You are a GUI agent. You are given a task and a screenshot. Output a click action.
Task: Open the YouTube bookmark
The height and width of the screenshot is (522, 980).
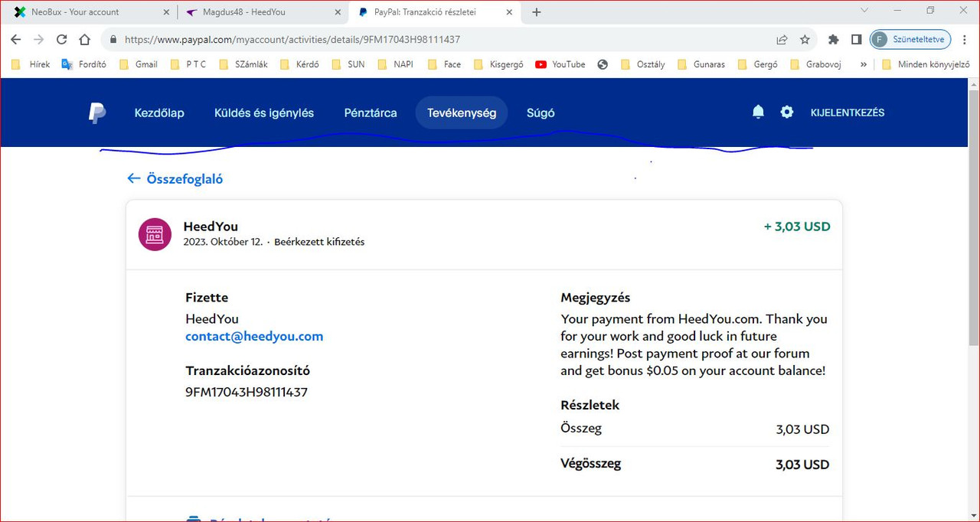coord(560,64)
